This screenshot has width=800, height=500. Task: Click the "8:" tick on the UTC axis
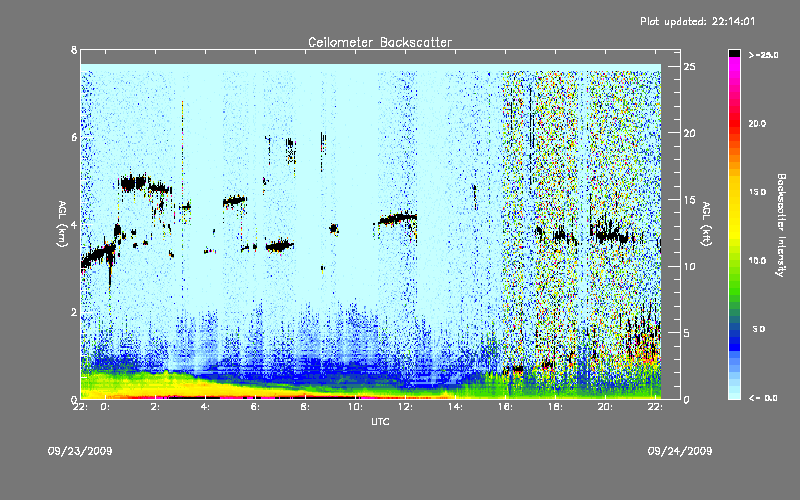coord(305,407)
